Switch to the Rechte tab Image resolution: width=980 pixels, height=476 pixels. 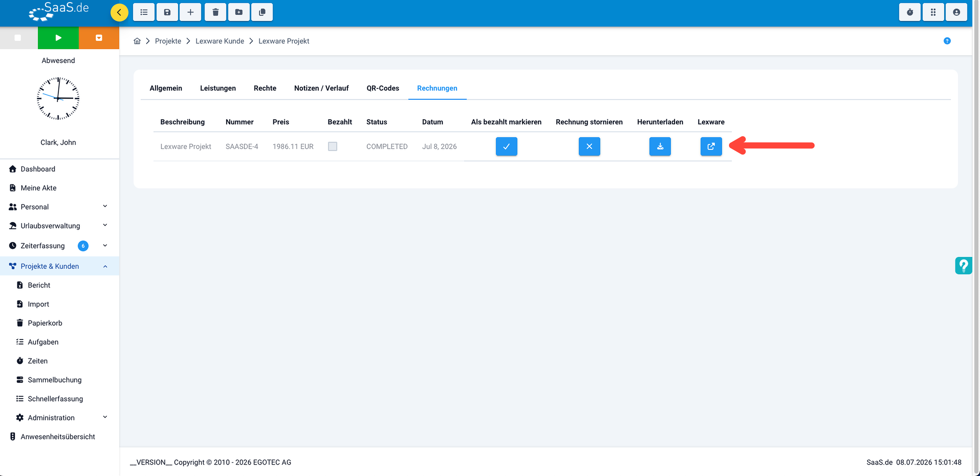(265, 88)
